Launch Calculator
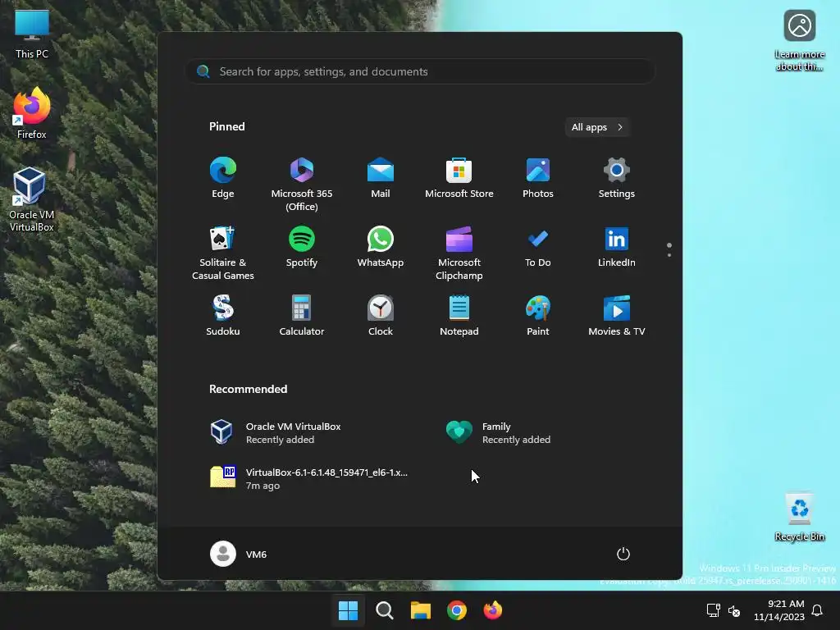This screenshot has height=630, width=840. coord(302,316)
